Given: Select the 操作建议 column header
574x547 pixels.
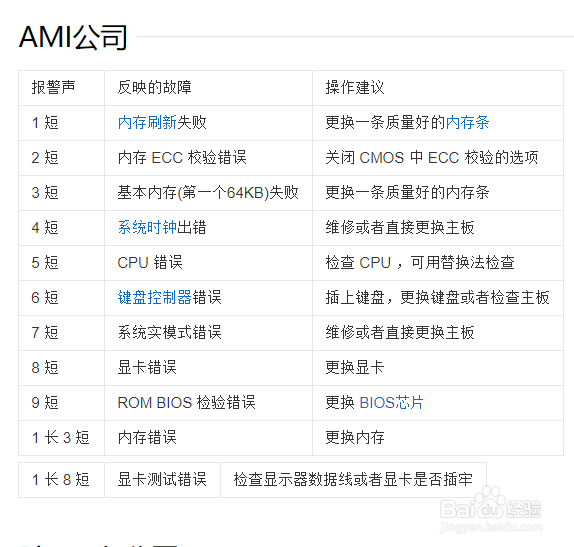Looking at the screenshot, I should (x=438, y=88).
